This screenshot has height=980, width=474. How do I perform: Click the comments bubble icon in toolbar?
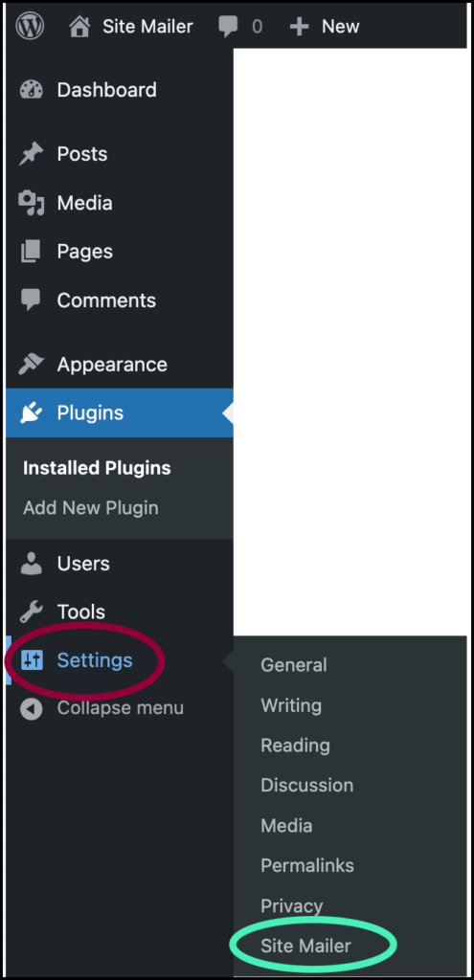(228, 26)
